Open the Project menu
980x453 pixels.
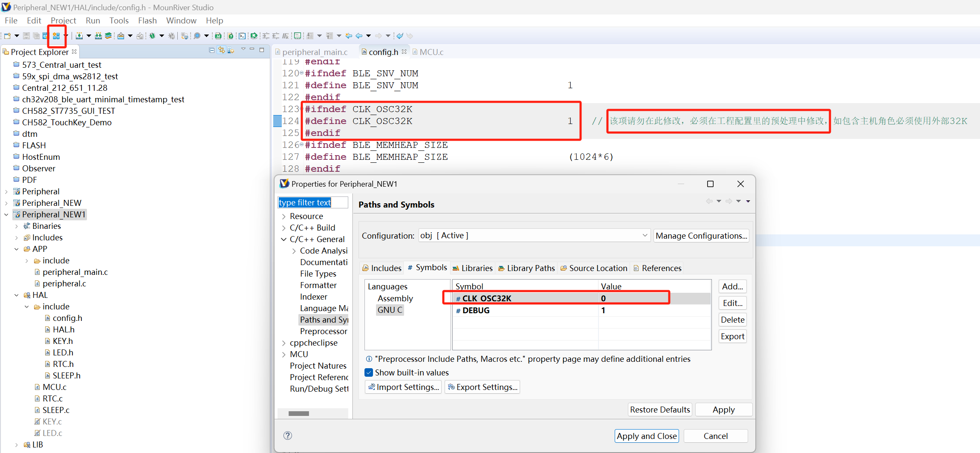[x=64, y=20]
